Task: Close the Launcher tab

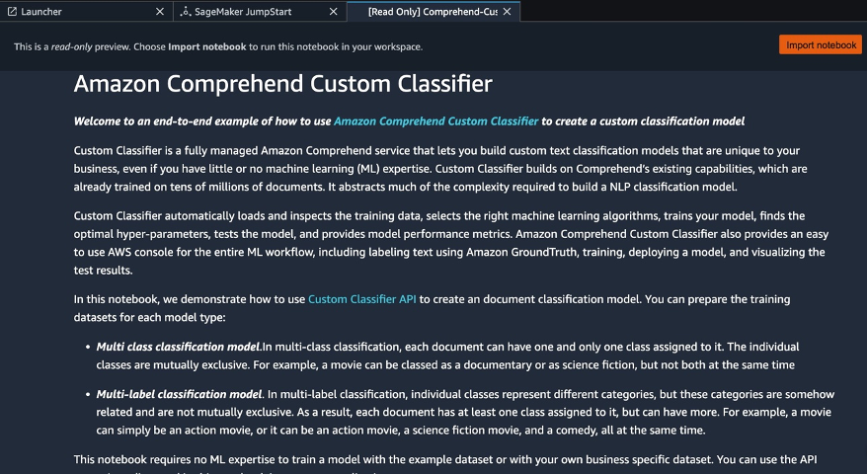Action: tap(160, 12)
